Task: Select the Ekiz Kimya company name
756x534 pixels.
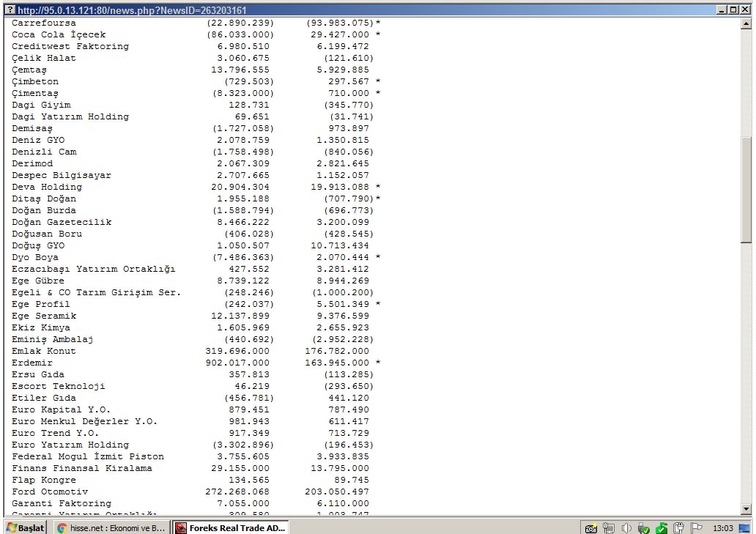Action: point(41,327)
